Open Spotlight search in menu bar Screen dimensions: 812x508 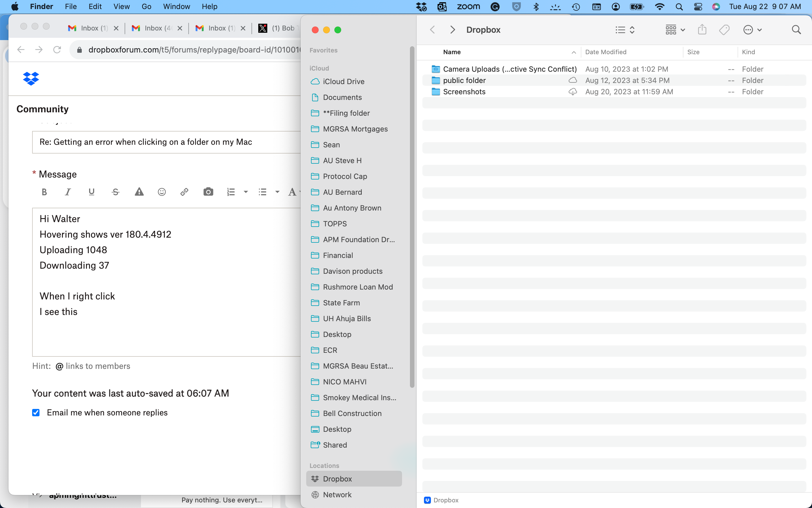tap(679, 6)
